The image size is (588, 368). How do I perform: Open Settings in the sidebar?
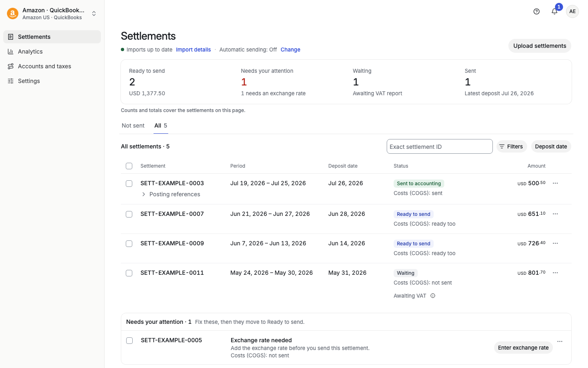(x=52, y=81)
